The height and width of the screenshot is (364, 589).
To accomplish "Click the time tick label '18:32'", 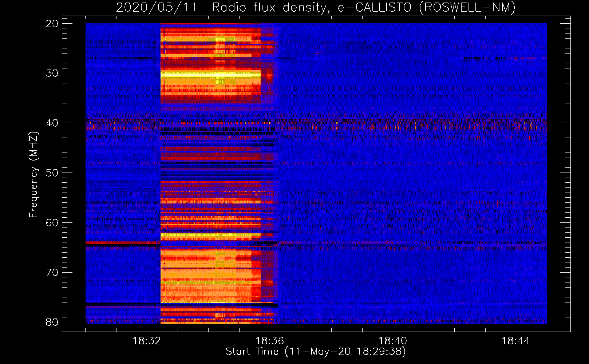I will pos(147,341).
